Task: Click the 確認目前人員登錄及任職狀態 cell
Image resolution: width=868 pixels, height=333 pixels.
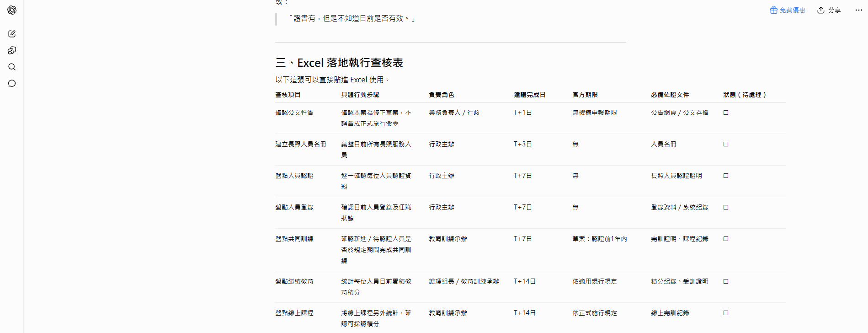Action: coord(376,213)
